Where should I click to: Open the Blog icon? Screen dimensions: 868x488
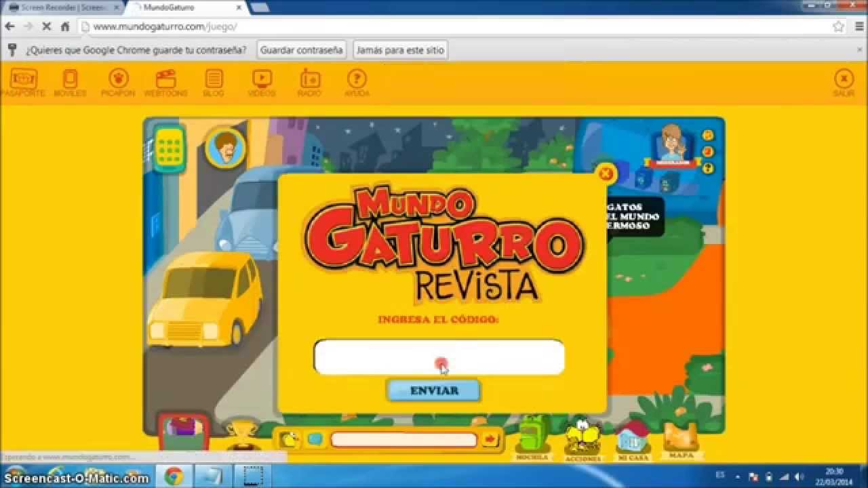214,83
